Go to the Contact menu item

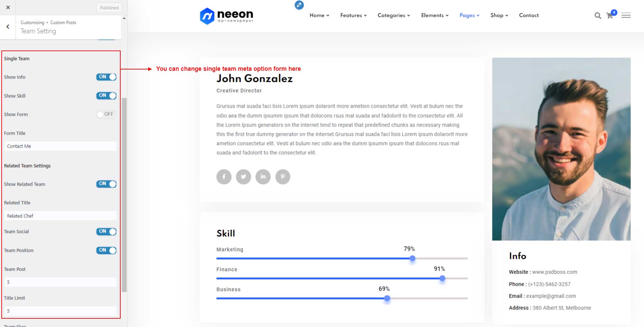click(x=529, y=15)
